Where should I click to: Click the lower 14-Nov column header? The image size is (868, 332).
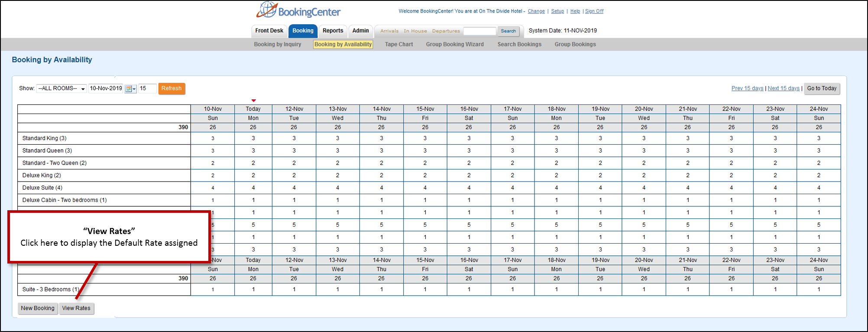pos(382,260)
